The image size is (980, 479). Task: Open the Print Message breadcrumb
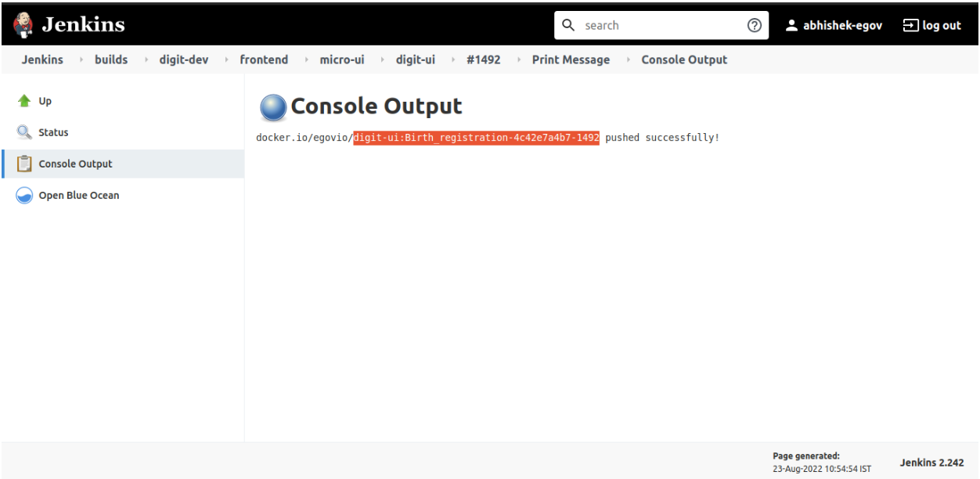[x=571, y=59]
